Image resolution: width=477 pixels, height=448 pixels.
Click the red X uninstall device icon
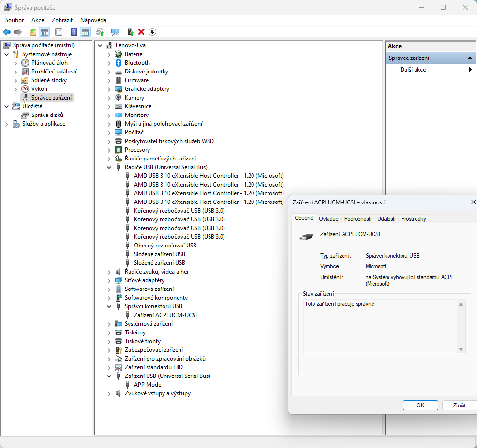tap(141, 32)
